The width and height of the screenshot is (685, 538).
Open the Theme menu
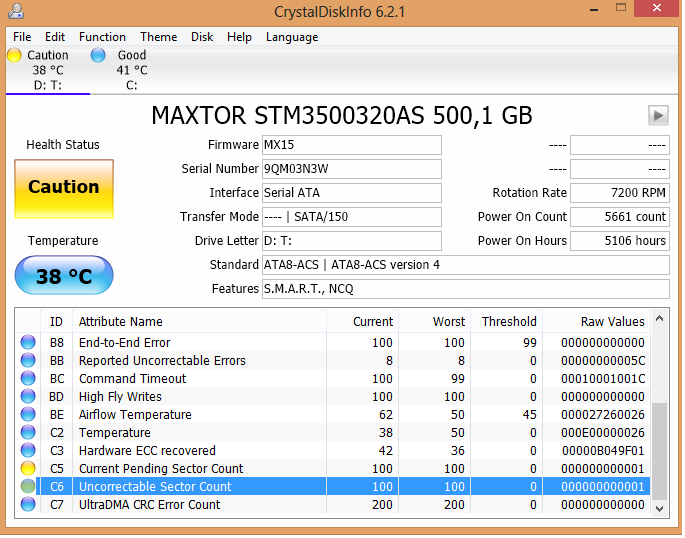coord(159,37)
